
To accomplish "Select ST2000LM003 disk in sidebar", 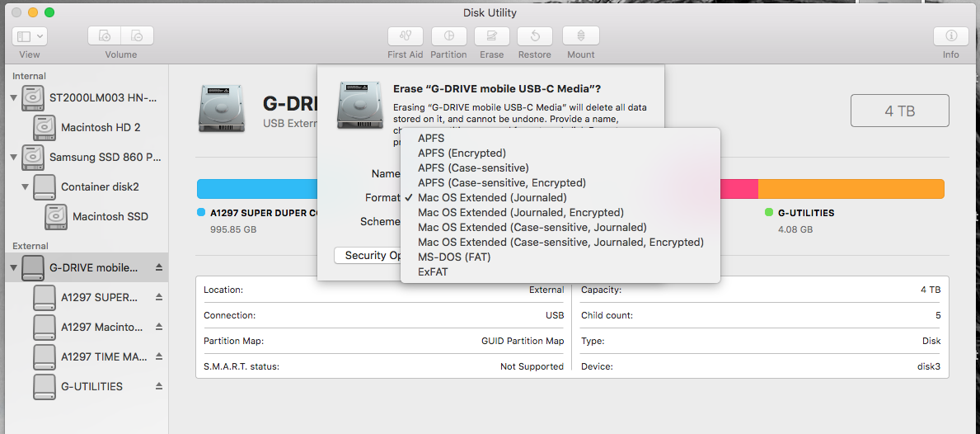I will click(x=88, y=97).
